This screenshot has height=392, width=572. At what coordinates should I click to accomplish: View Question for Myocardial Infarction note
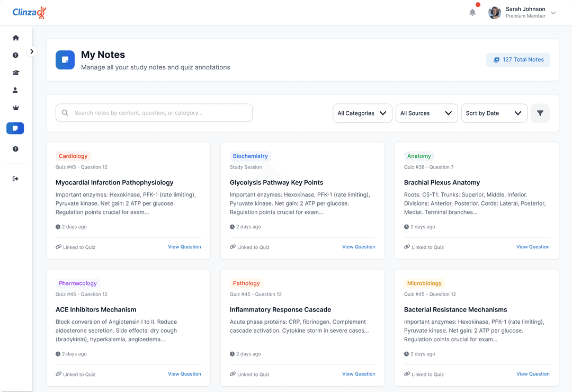[x=184, y=247]
